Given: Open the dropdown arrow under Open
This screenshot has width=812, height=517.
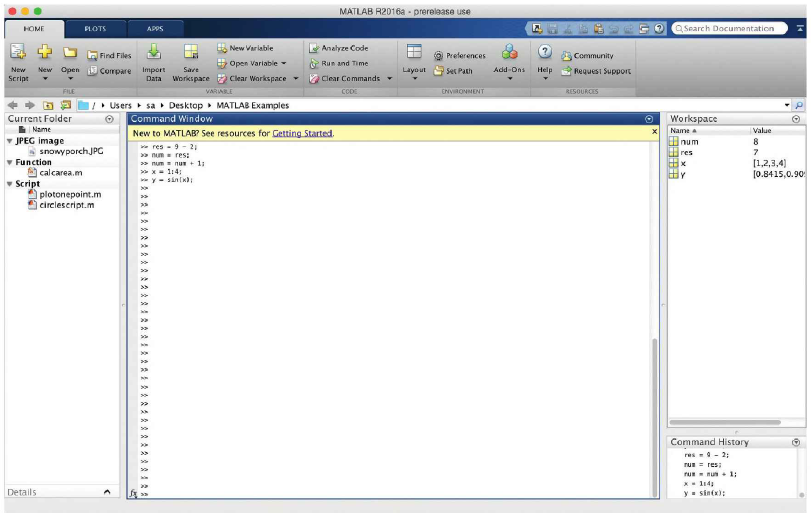Looking at the screenshot, I should pos(70,79).
